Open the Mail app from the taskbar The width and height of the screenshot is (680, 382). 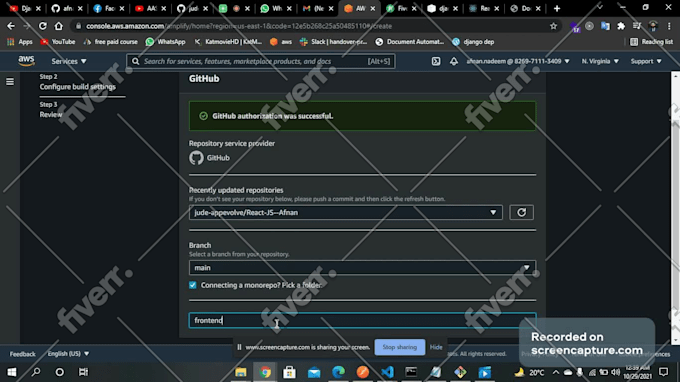tap(314, 372)
